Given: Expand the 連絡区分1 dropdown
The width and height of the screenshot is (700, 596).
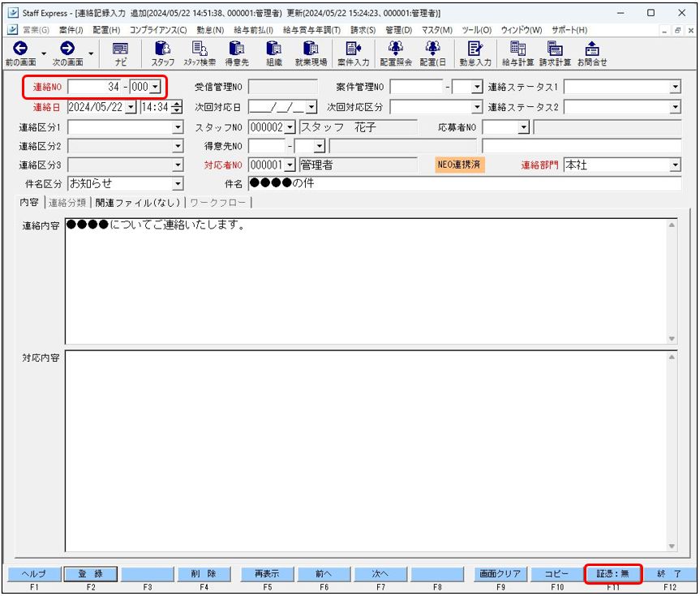Looking at the screenshot, I should [x=178, y=127].
